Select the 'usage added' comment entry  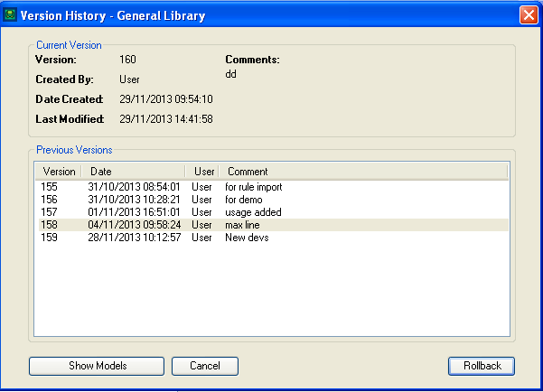click(x=253, y=212)
